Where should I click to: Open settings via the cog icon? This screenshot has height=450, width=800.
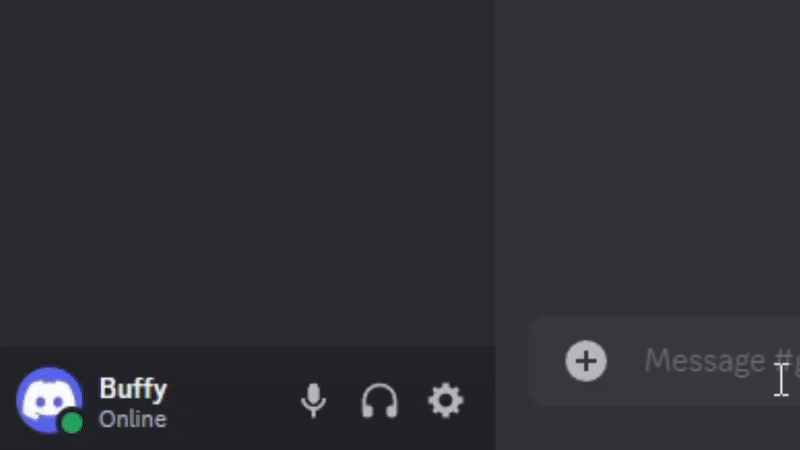point(445,401)
